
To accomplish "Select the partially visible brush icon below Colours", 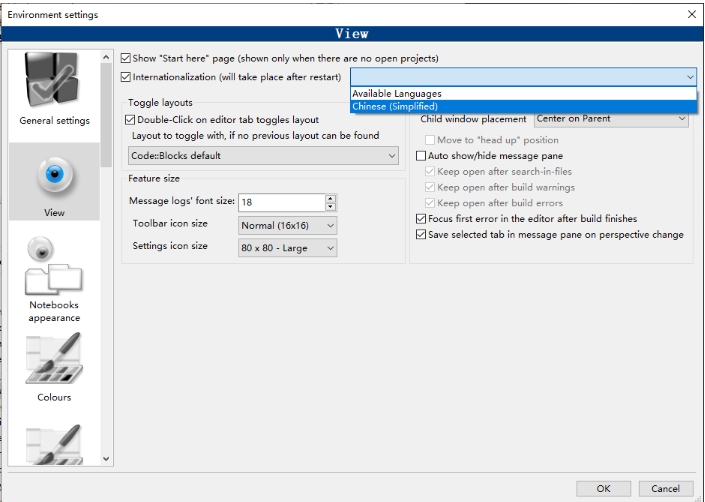I will (54, 444).
